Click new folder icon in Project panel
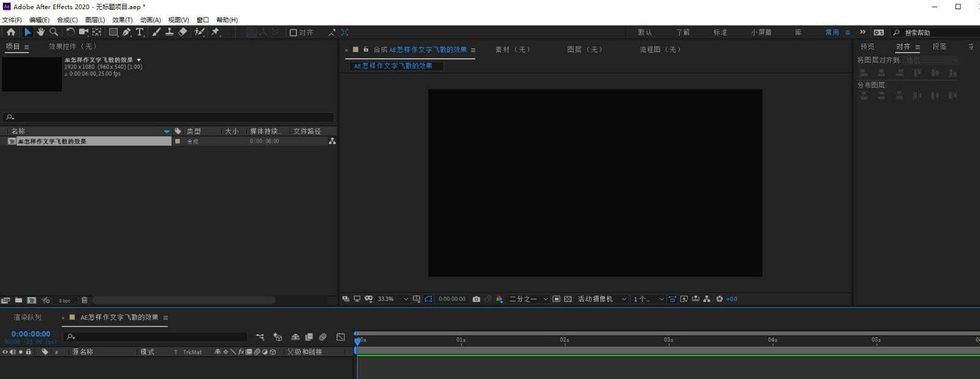Viewport: 980px width, 379px height. [18, 300]
